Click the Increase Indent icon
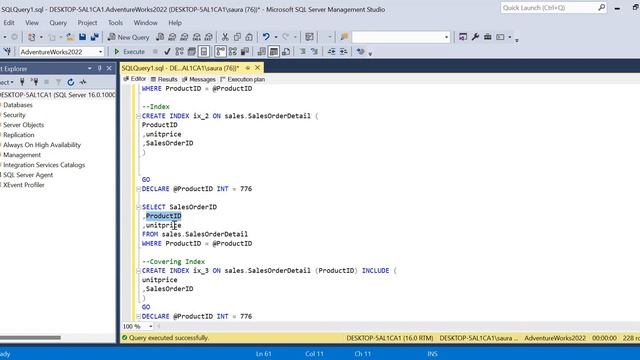640x360 pixels. (344, 52)
